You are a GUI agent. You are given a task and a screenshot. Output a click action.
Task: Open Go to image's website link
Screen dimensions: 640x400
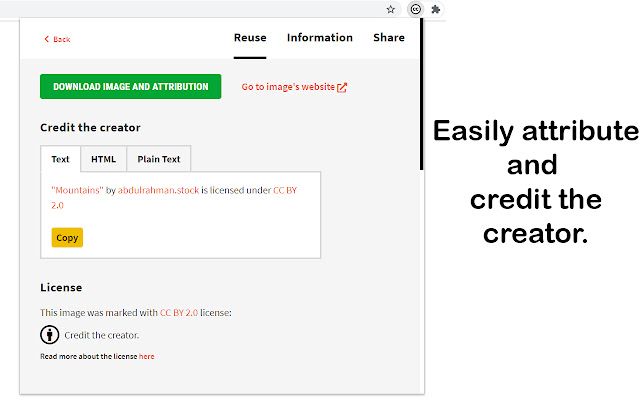point(294,87)
